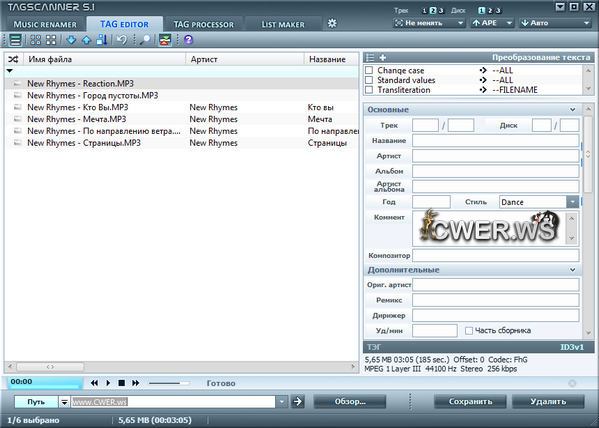Open the List Maker tab
The width and height of the screenshot is (599, 428).
click(283, 24)
